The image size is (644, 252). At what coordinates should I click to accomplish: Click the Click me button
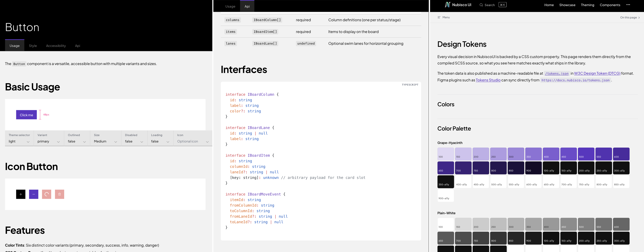tap(27, 115)
